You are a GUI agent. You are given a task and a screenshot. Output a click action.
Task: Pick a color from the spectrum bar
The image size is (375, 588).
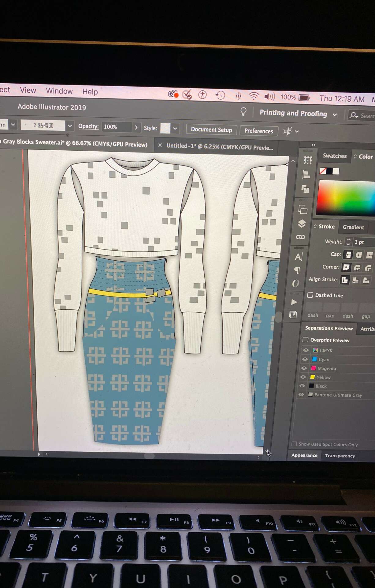tap(346, 198)
